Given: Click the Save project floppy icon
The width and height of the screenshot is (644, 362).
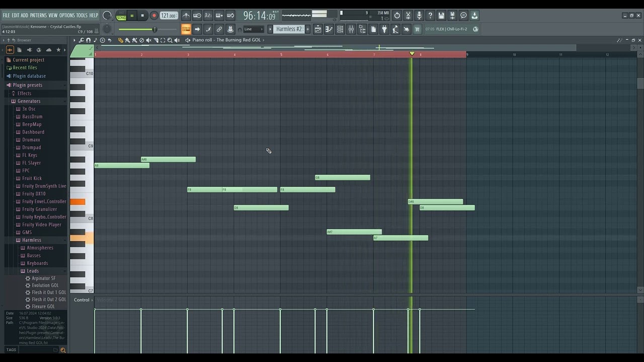Looking at the screenshot, I should tap(441, 16).
